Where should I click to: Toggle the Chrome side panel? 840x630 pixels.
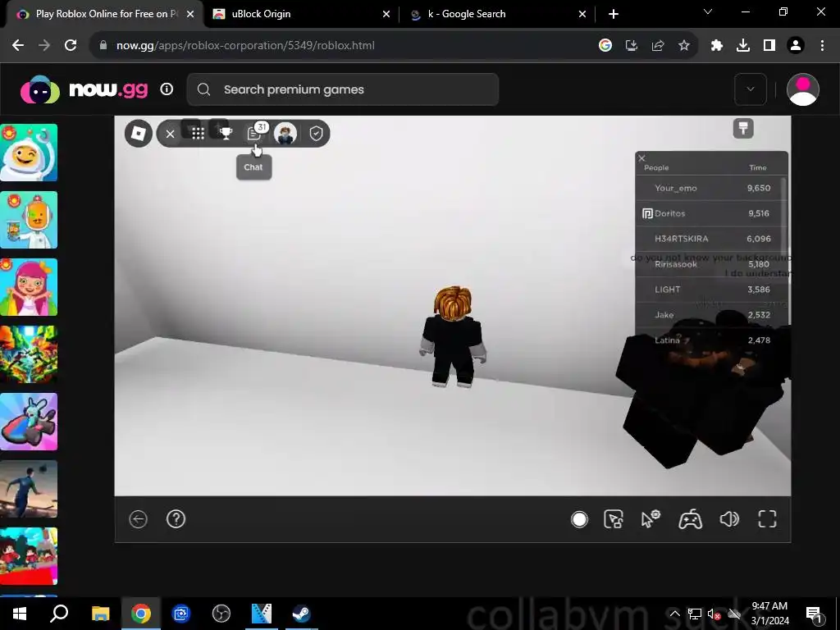769,46
